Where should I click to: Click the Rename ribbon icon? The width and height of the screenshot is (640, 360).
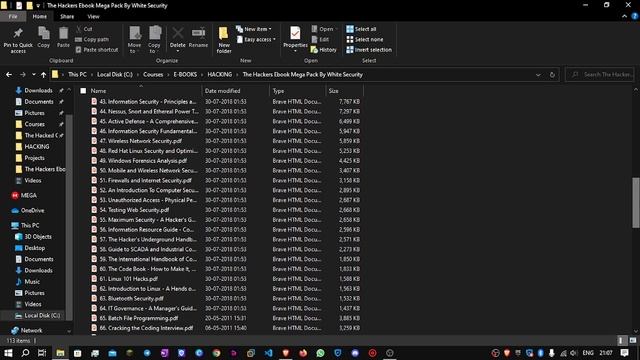198,37
